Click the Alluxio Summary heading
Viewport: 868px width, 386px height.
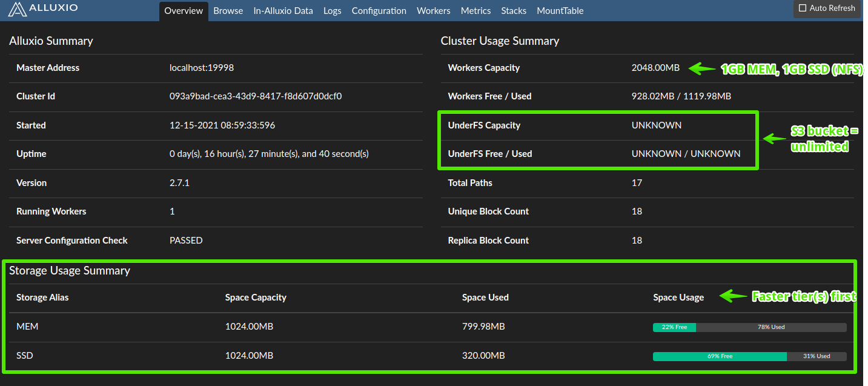pos(51,41)
